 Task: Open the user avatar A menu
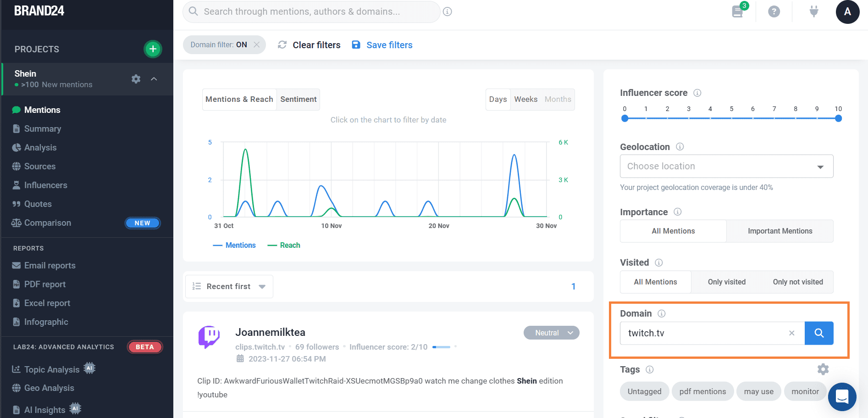pyautogui.click(x=847, y=11)
